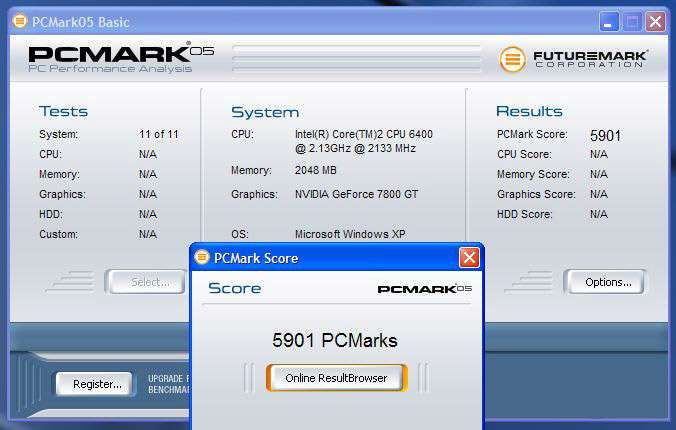Click the "Memory Score:" label
The height and width of the screenshot is (430, 676).
(533, 174)
